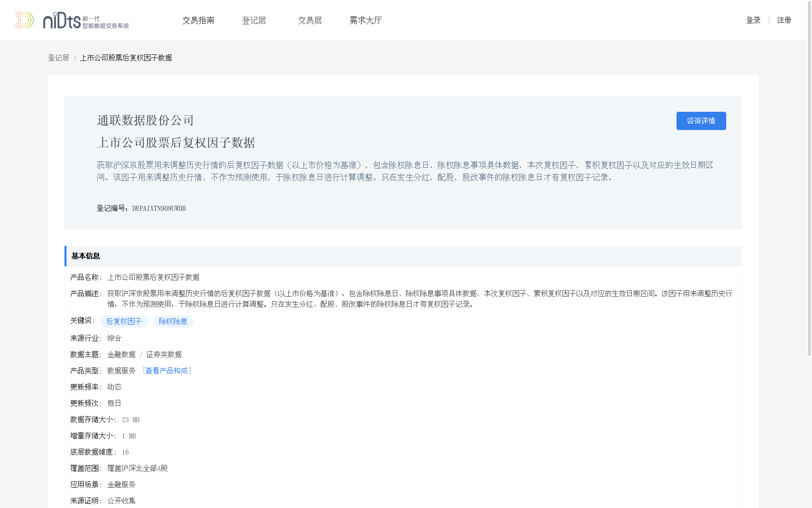Click the 咨询详情 button
The image size is (812, 508).
pos(701,121)
